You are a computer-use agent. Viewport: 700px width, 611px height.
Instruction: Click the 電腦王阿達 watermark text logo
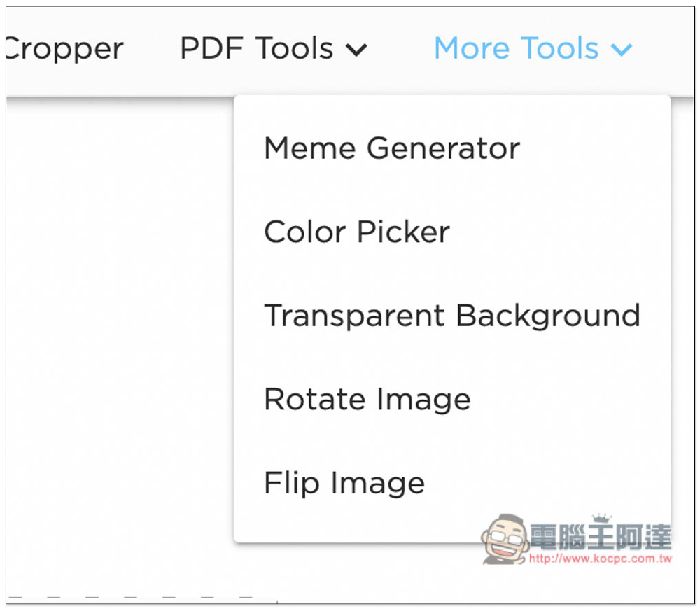(x=601, y=537)
